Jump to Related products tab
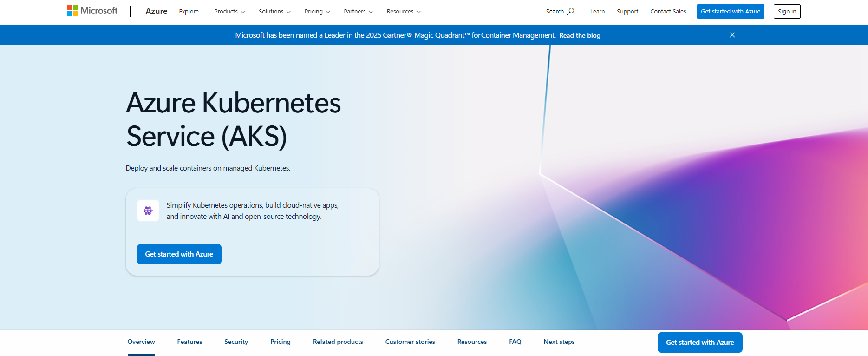Image resolution: width=868 pixels, height=356 pixels. pyautogui.click(x=338, y=342)
